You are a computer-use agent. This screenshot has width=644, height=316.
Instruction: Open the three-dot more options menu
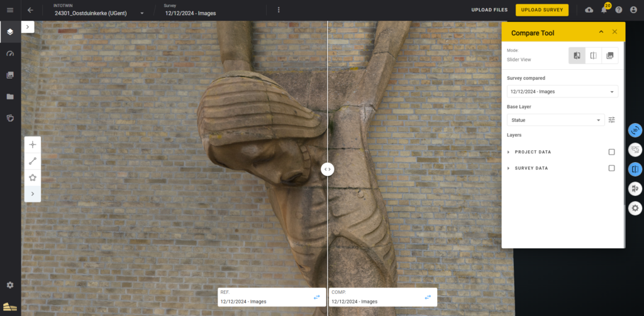pos(279,10)
